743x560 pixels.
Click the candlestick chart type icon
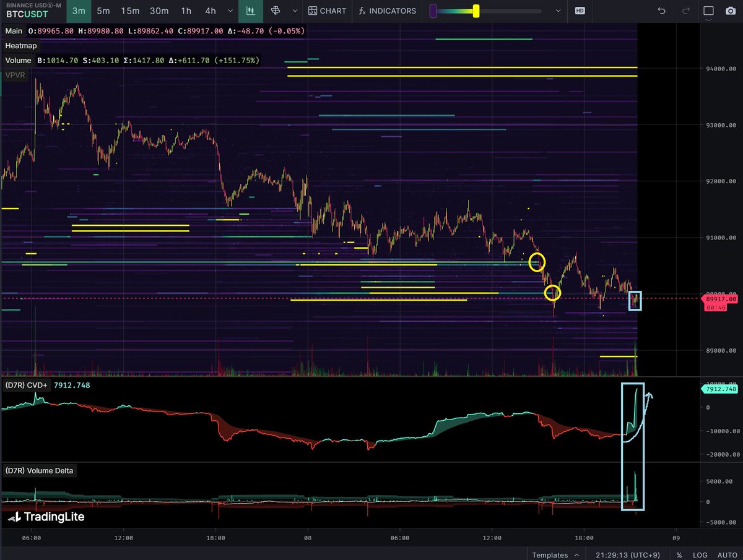pyautogui.click(x=251, y=11)
